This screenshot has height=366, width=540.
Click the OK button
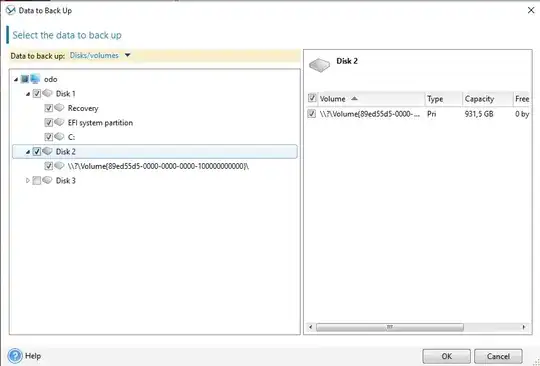coord(446,356)
